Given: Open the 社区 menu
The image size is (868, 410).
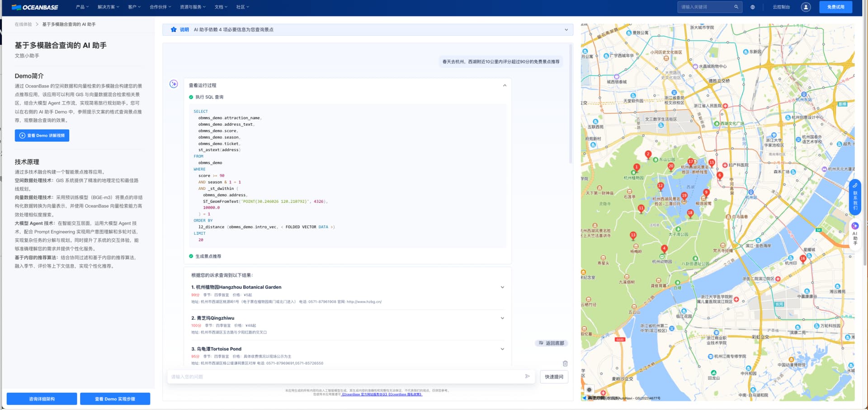Looking at the screenshot, I should [x=243, y=7].
